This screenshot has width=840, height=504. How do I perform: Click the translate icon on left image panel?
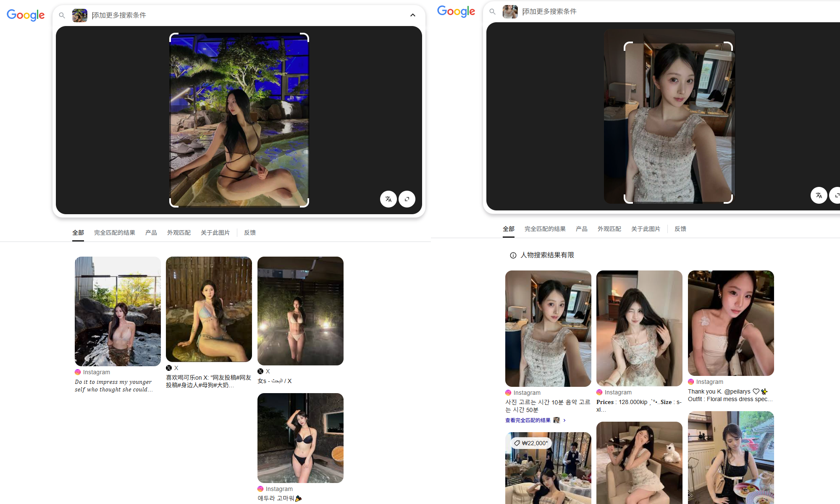388,199
